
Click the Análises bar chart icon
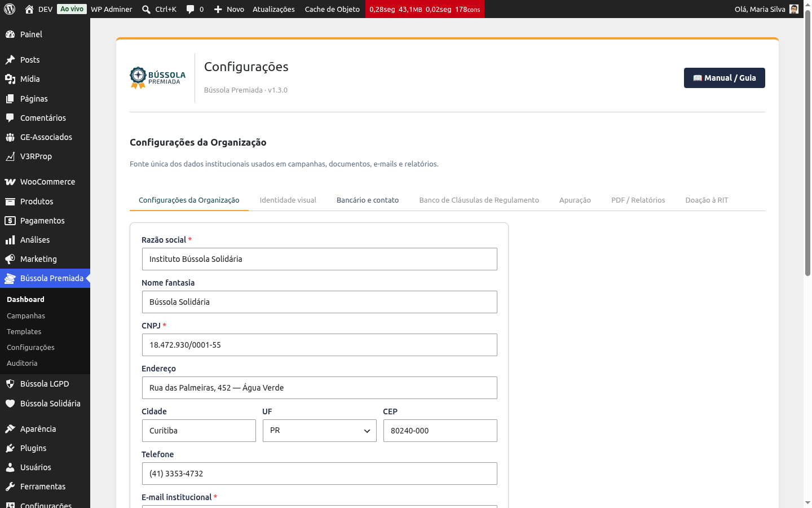[x=10, y=240]
